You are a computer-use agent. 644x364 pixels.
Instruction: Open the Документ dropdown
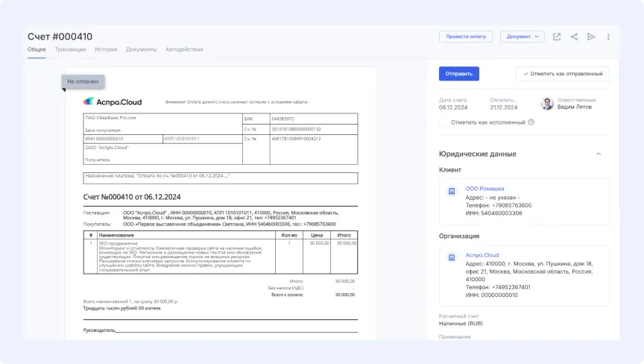coord(522,37)
